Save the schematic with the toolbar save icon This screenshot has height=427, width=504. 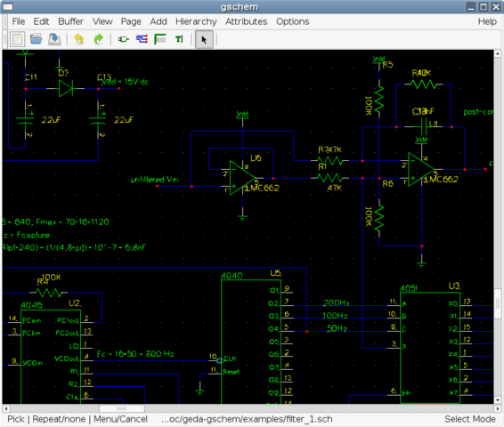pyautogui.click(x=54, y=39)
